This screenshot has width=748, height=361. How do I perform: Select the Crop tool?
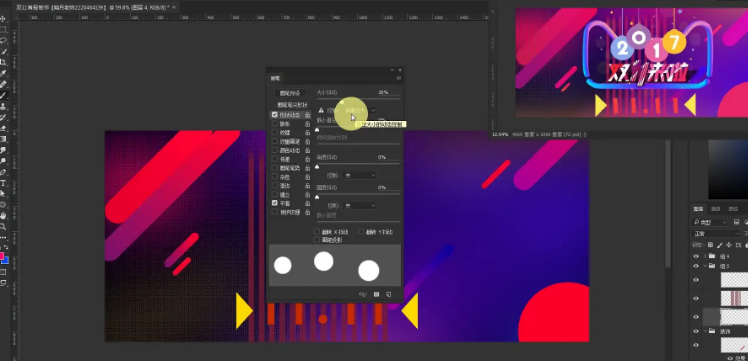point(3,62)
